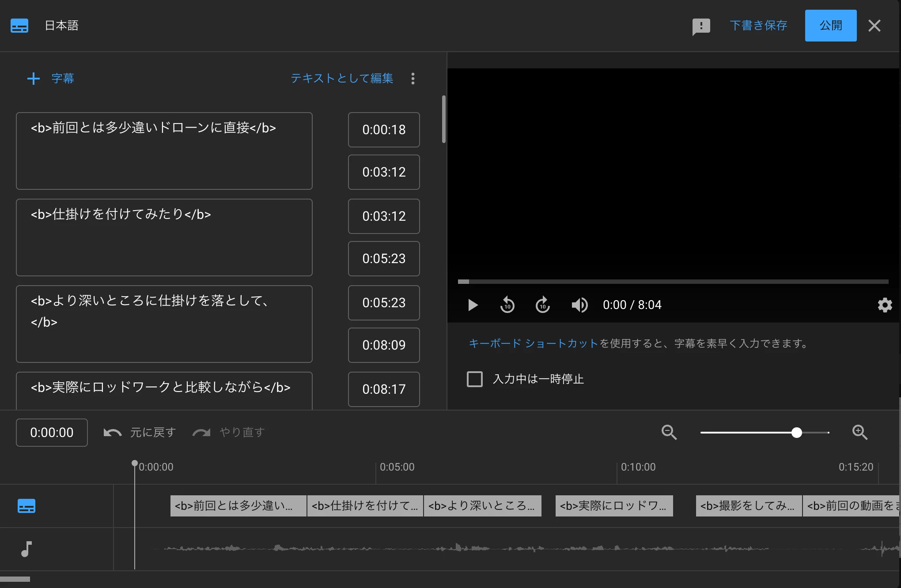
Task: Edit the 0:00:18 start time field
Action: pyautogui.click(x=384, y=130)
